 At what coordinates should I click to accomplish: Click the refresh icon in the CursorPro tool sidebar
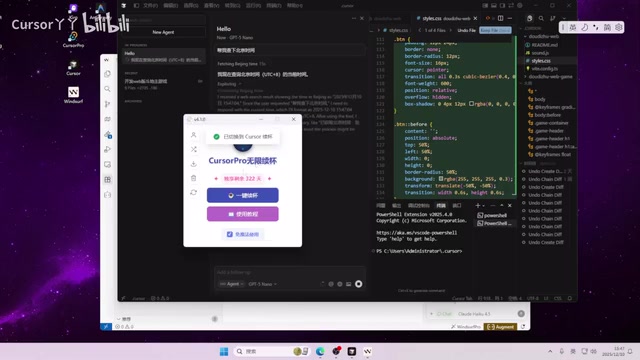193,192
